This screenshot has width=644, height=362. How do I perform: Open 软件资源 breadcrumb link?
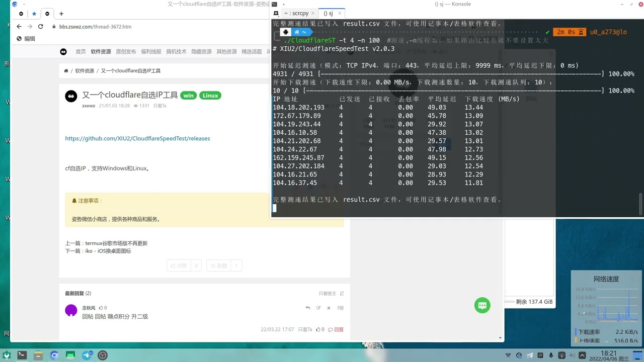[85, 71]
